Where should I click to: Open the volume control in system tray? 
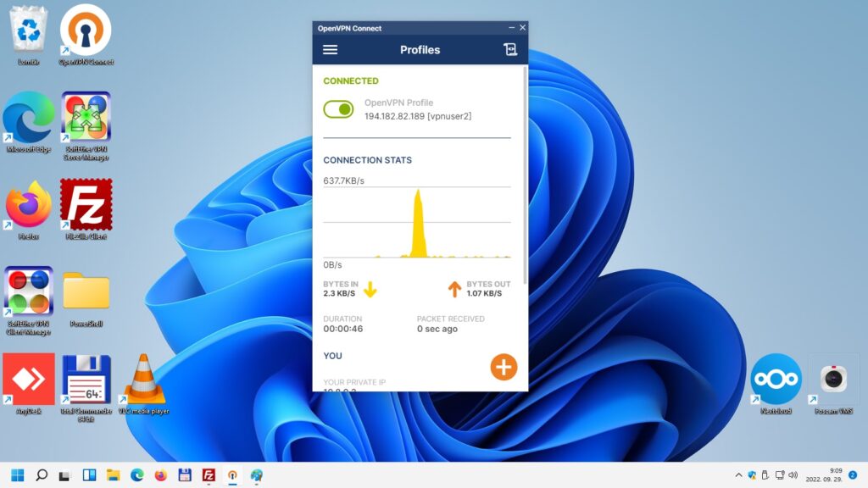click(x=793, y=475)
